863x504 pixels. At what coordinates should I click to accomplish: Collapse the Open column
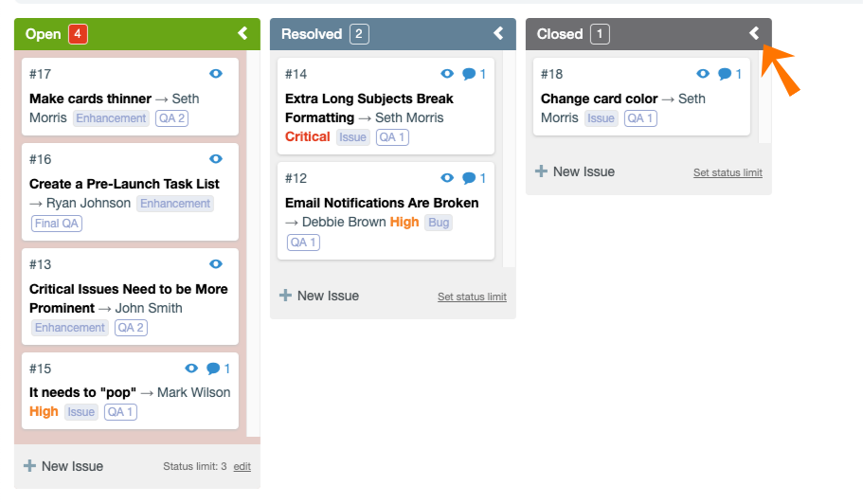pyautogui.click(x=243, y=33)
